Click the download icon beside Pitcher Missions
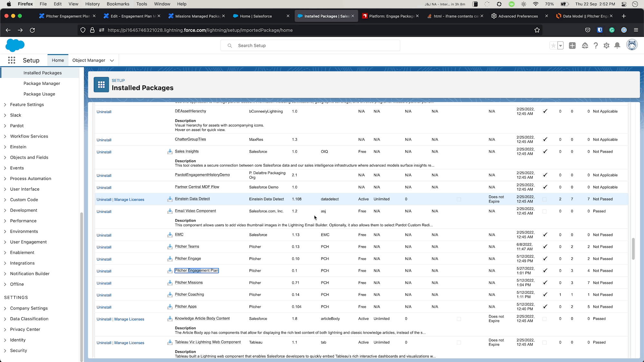 tap(170, 283)
